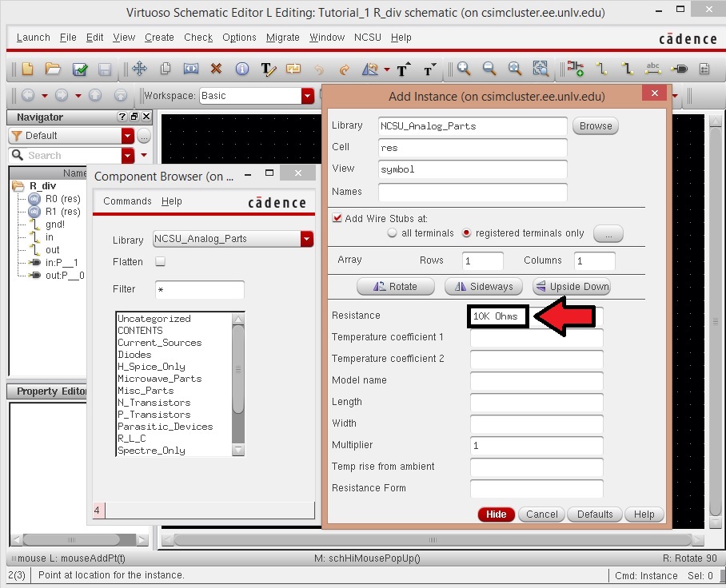Open the Library dropdown in Component Browser
Viewport: 726px width, 588px height.
tap(306, 239)
